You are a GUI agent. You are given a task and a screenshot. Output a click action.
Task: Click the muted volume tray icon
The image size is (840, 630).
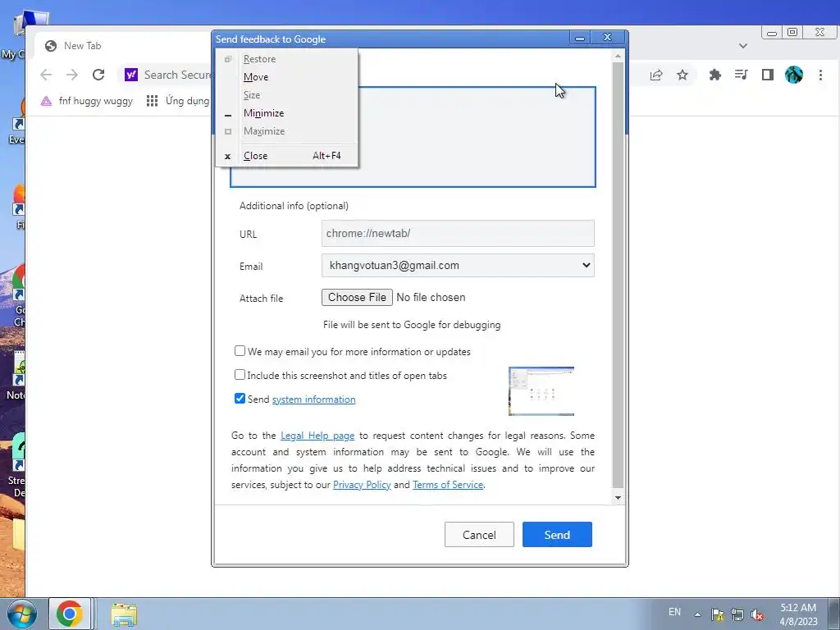click(757, 614)
